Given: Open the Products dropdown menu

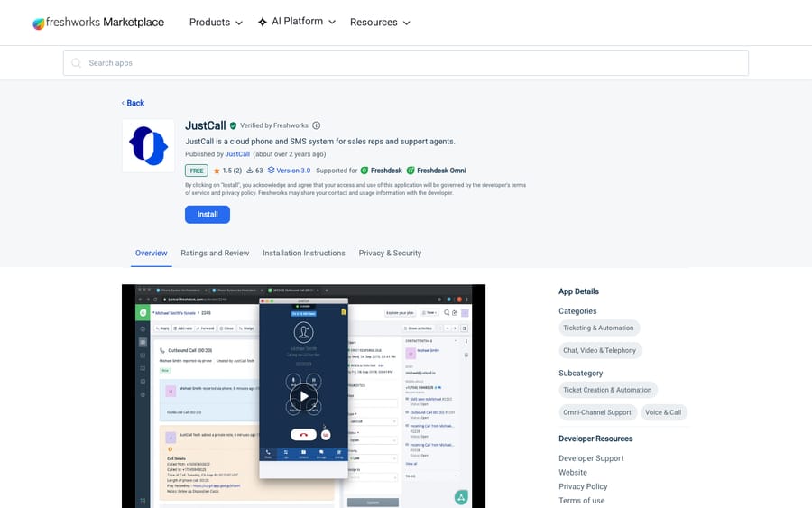Looking at the screenshot, I should 216,23.
